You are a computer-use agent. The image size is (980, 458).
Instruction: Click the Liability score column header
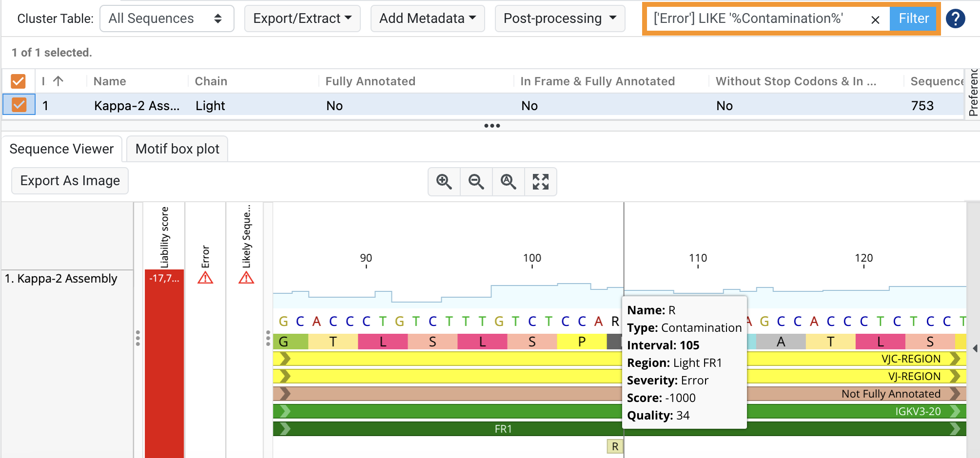tap(164, 237)
